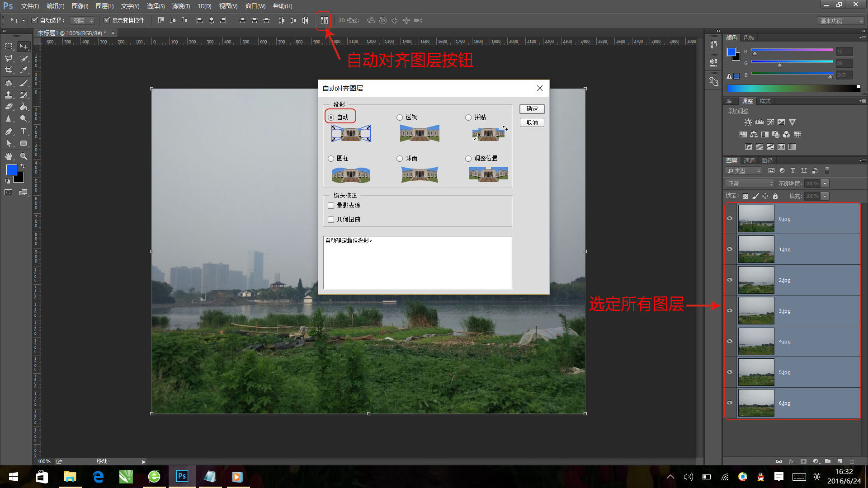Switch to the 通道 tab
The image size is (868, 488).
[749, 160]
